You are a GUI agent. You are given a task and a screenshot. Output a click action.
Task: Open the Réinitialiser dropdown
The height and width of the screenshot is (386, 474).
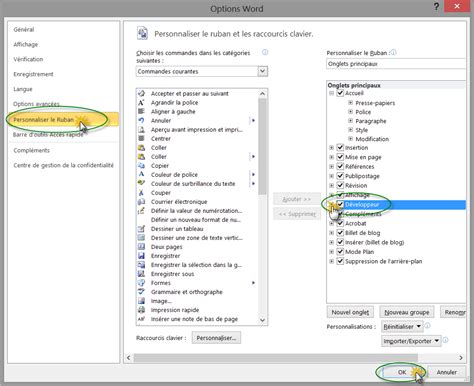[x=402, y=326]
